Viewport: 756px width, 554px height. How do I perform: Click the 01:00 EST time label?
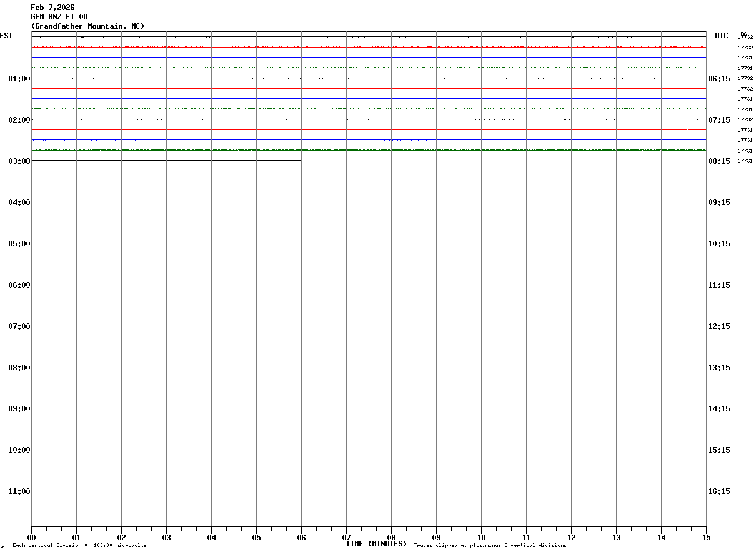pos(19,78)
